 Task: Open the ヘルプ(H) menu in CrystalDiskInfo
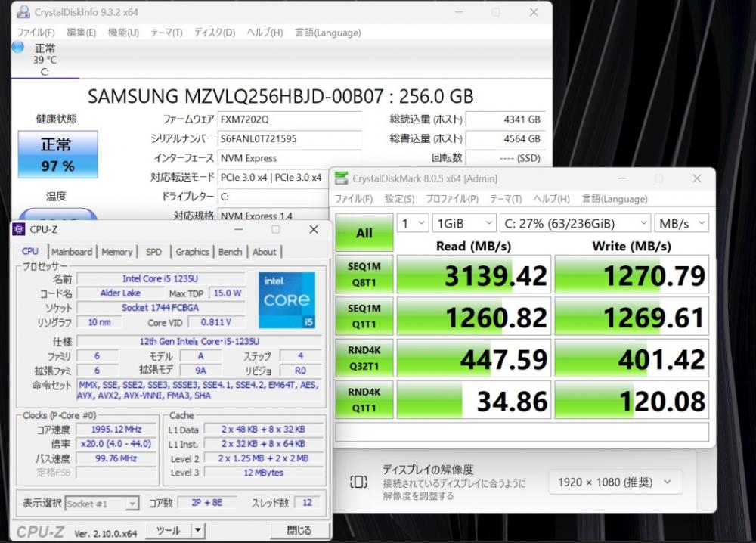pos(265,33)
